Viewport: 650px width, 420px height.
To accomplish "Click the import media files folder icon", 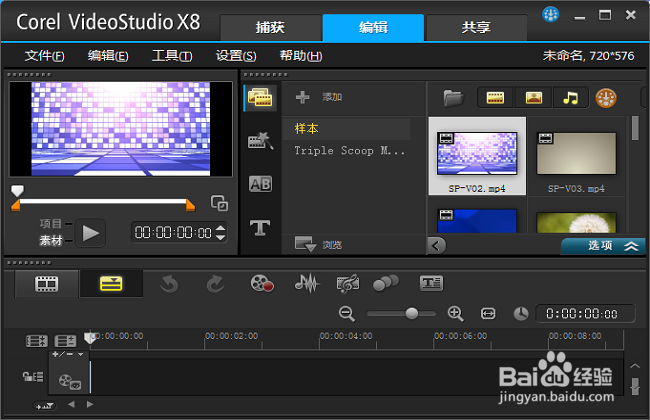I will click(x=454, y=98).
